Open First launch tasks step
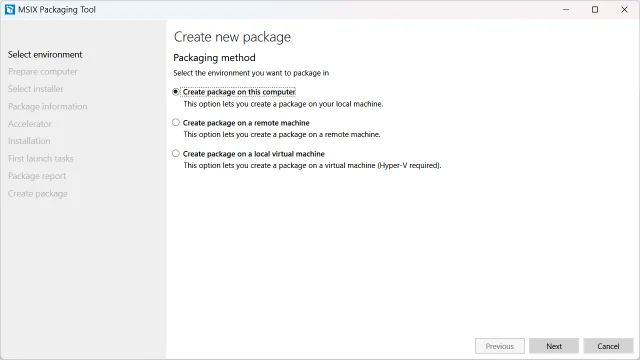 pyautogui.click(x=40, y=158)
